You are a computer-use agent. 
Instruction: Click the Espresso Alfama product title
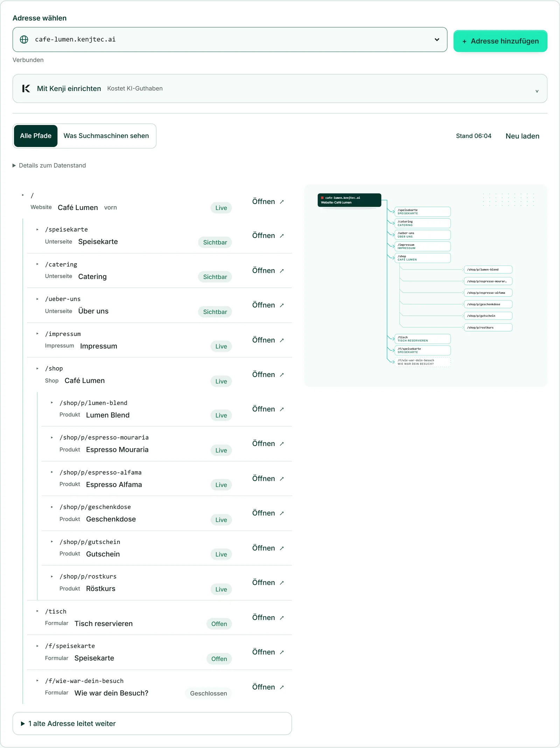coord(114,485)
